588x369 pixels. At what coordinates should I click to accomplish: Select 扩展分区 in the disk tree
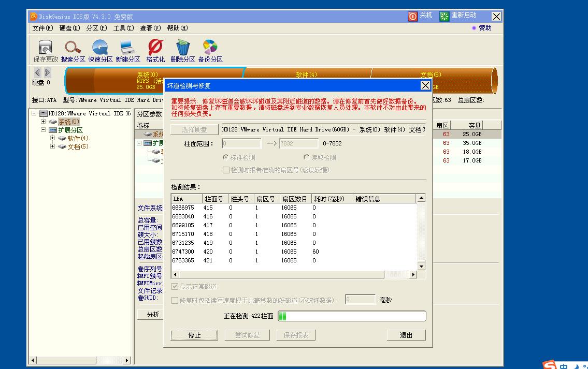click(x=70, y=130)
